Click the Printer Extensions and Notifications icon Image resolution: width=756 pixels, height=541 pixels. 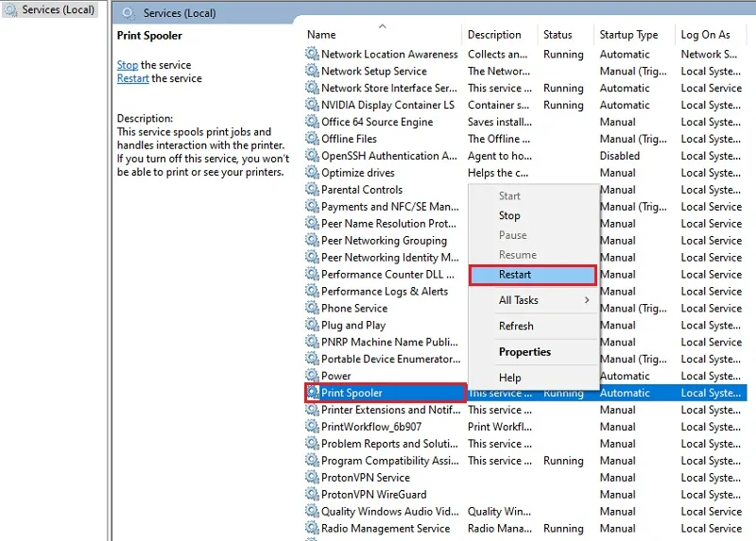click(312, 410)
